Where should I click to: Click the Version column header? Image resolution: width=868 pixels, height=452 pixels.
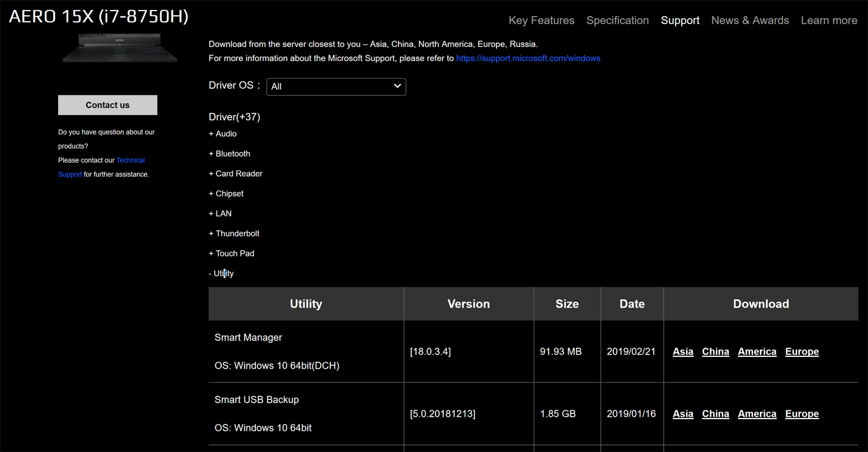[468, 304]
